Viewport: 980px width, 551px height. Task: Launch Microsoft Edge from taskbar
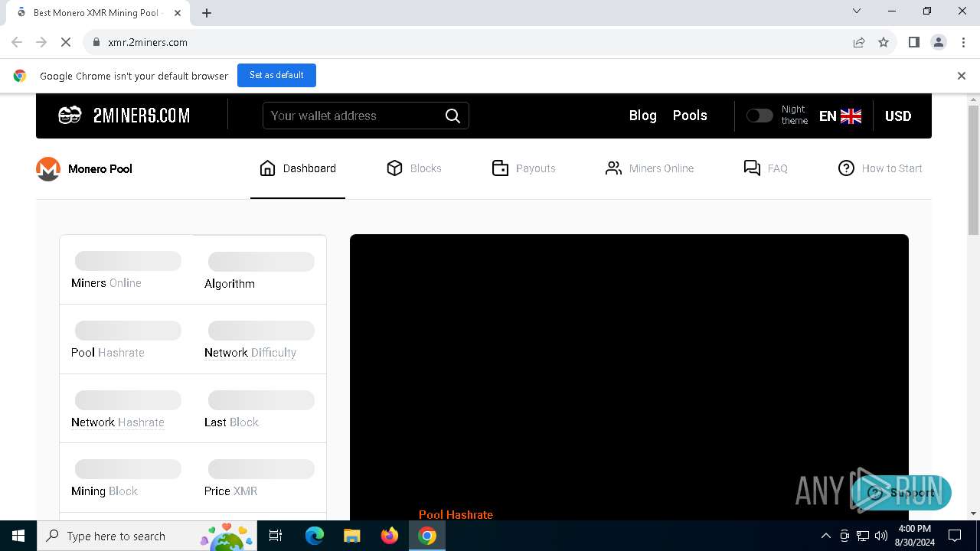[x=315, y=536]
